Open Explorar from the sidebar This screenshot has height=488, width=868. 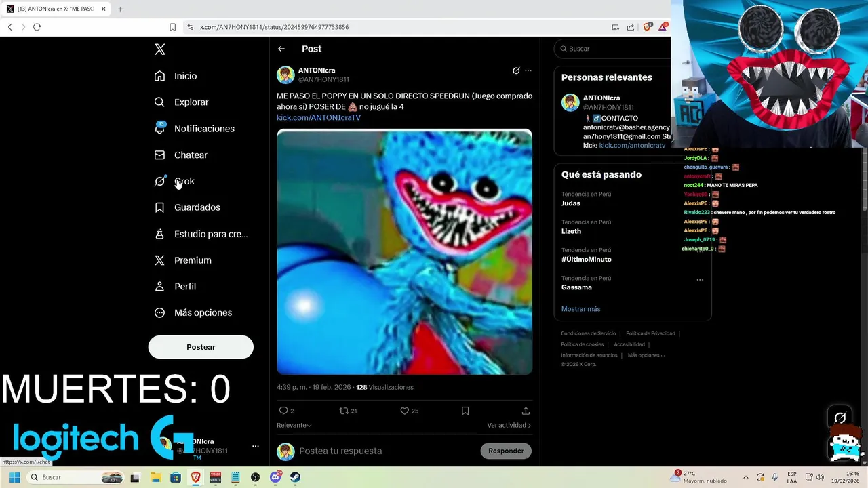click(181, 102)
